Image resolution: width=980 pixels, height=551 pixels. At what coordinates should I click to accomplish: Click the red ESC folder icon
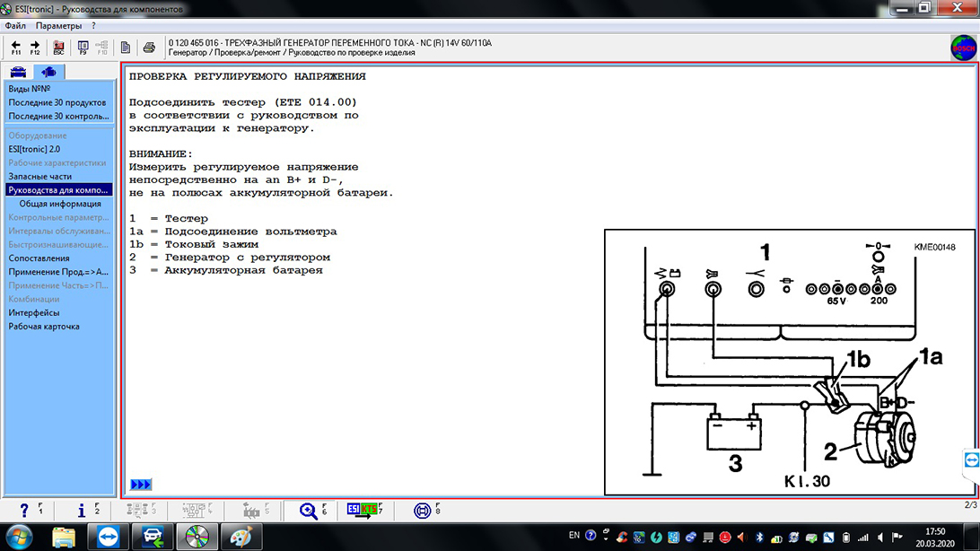click(58, 47)
